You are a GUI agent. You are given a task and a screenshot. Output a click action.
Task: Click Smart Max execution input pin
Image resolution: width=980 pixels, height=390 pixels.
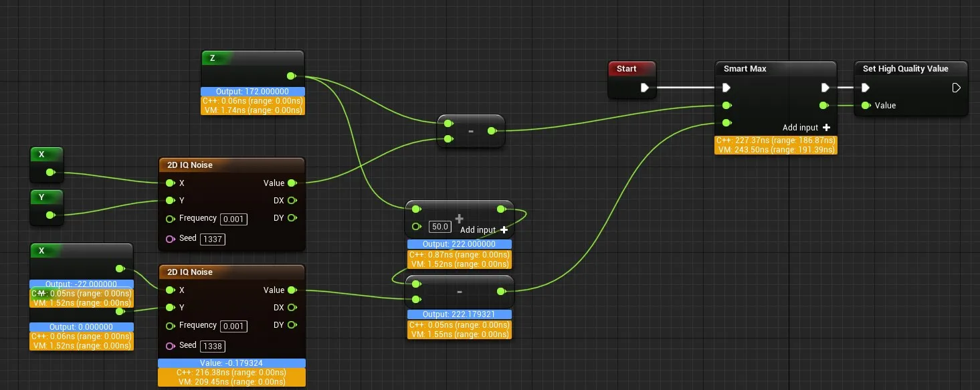(726, 88)
